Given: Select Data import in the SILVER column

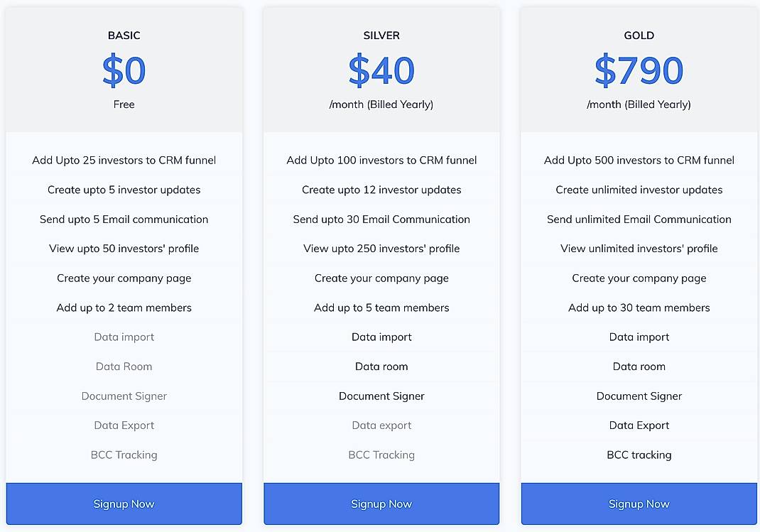Looking at the screenshot, I should 381,337.
